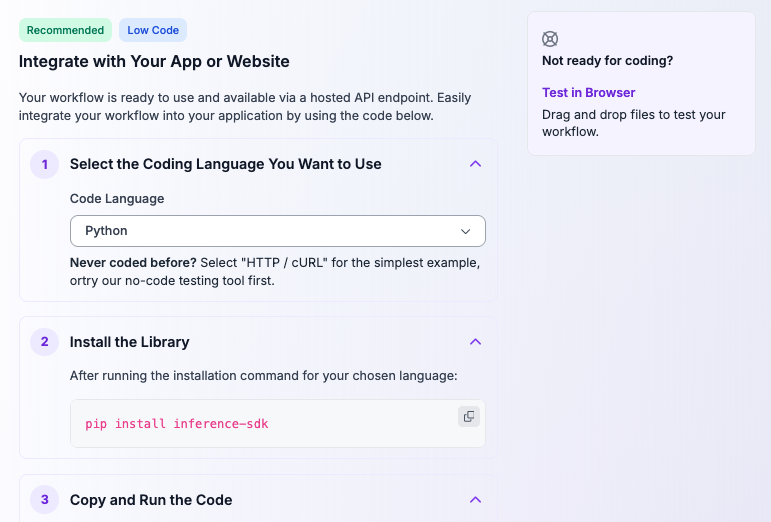
Task: Click Integrate with Your App or Website heading
Action: click(x=154, y=62)
